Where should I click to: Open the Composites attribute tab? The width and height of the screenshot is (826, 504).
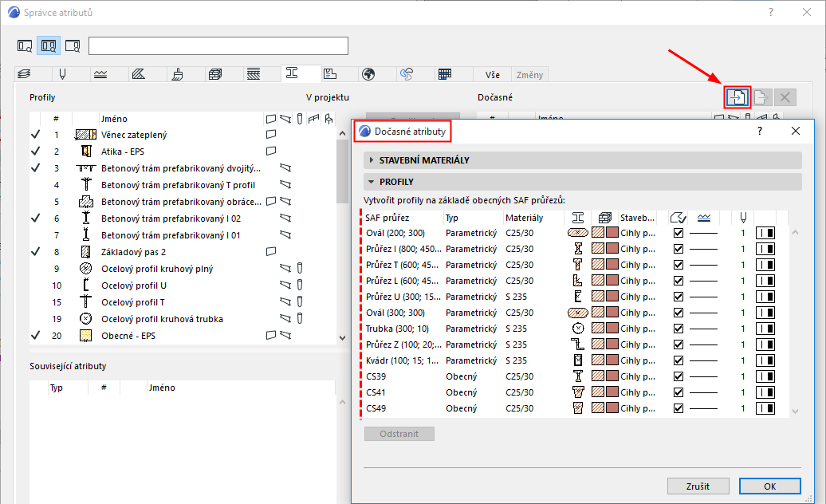[254, 74]
